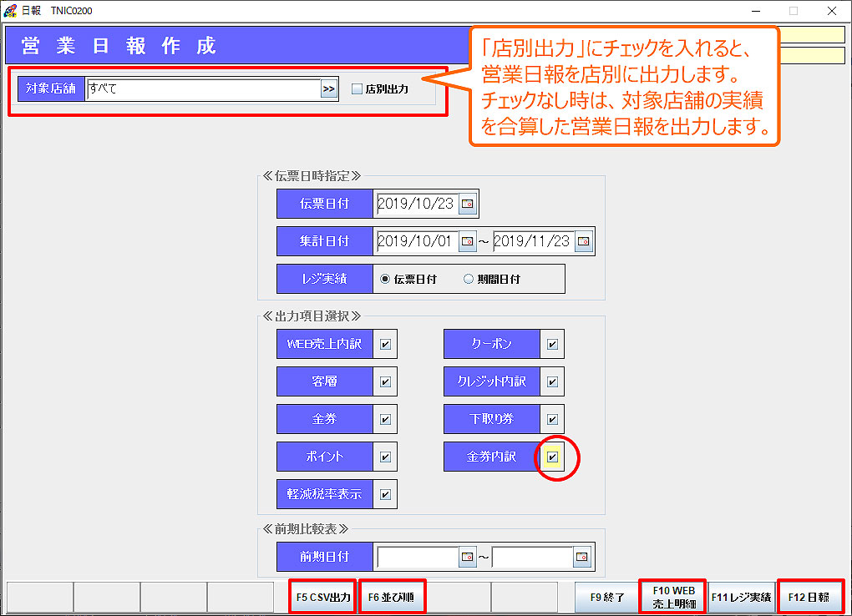Edit 集計日付 start field 2019/10/01
Viewport: 852px width, 616px height.
click(418, 241)
